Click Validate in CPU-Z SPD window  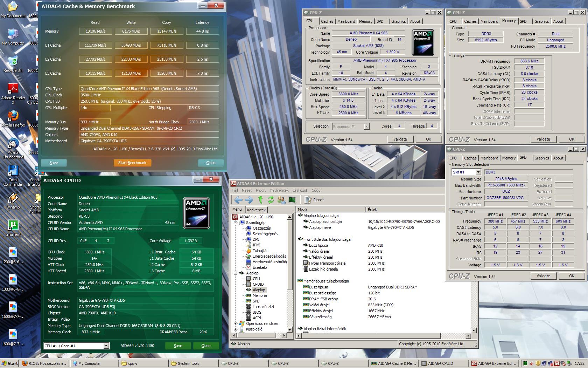tap(543, 276)
